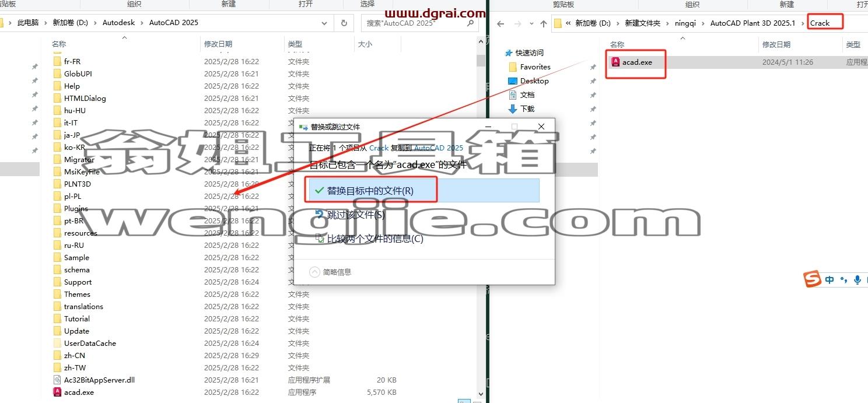Open Desktop in quick access

pyautogui.click(x=534, y=80)
